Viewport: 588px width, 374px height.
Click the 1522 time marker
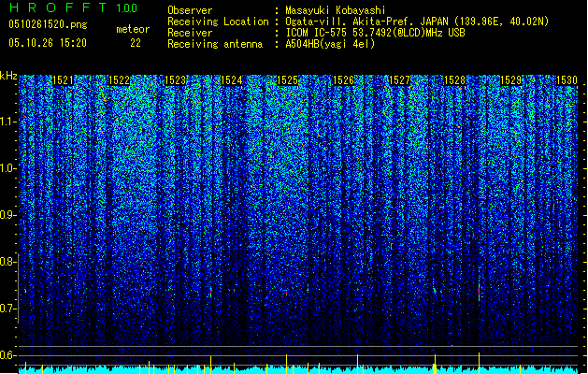click(x=119, y=80)
